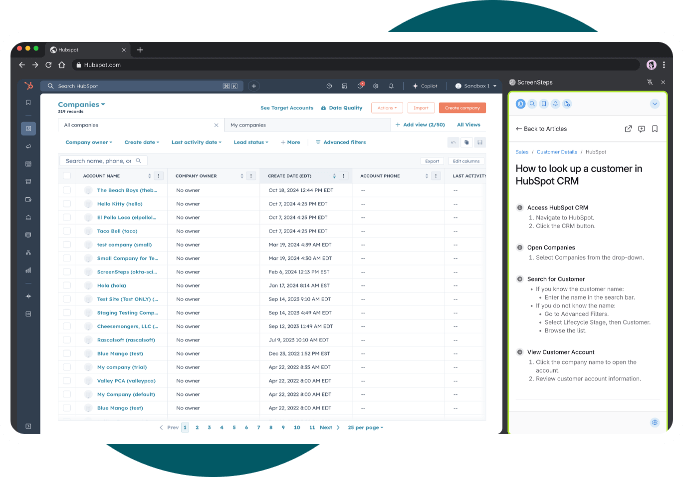Check the Valley PCA row checkbox

coord(67,380)
